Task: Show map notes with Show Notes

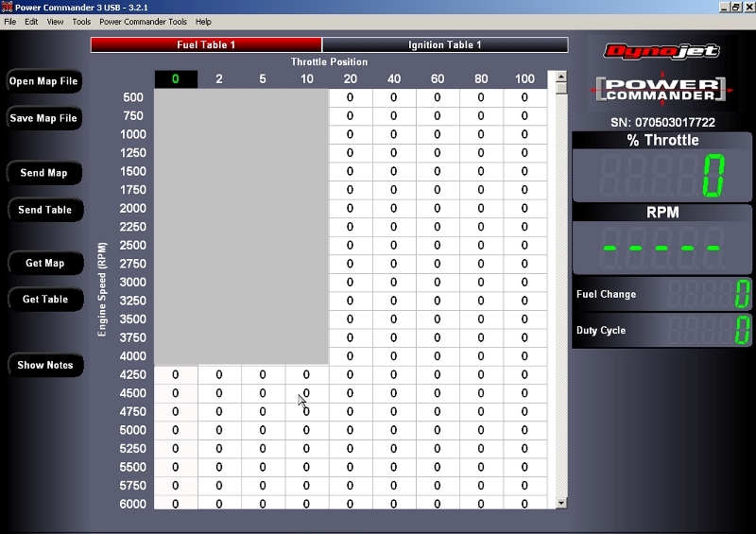Action: pos(44,365)
